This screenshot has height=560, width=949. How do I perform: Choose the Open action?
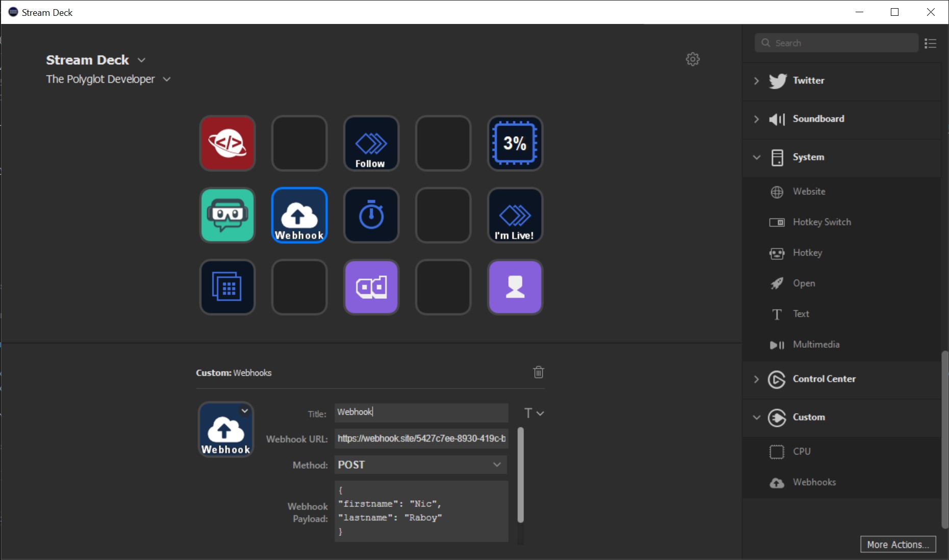[842, 284]
